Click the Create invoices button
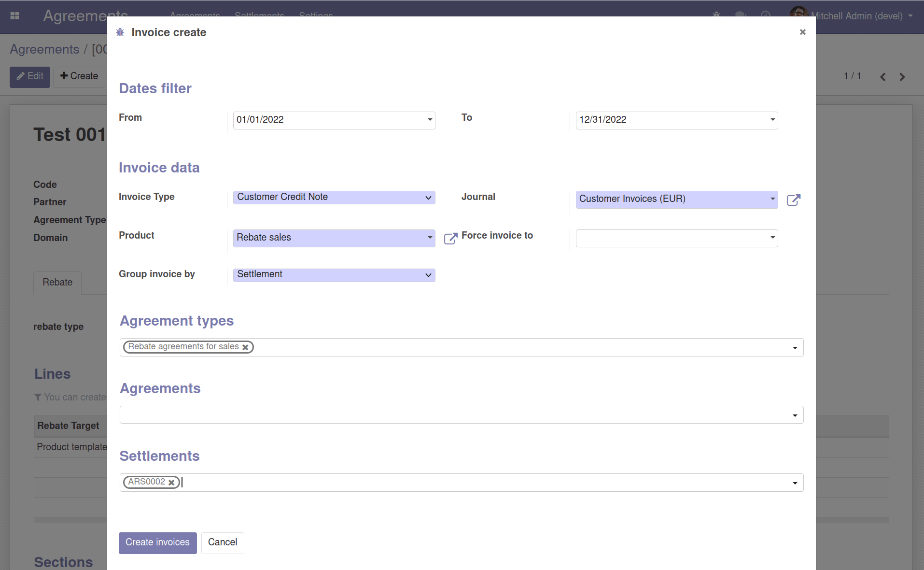This screenshot has height=570, width=924. pos(158,543)
